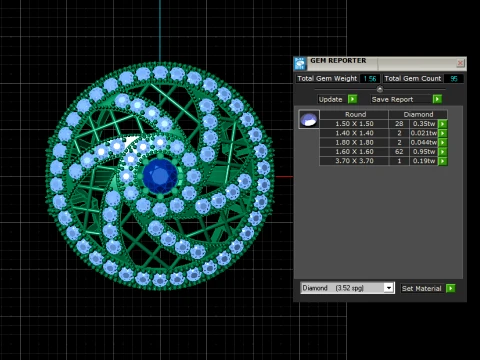Click the Set Material label
Viewport: 480px width, 360px height.
pyautogui.click(x=422, y=288)
